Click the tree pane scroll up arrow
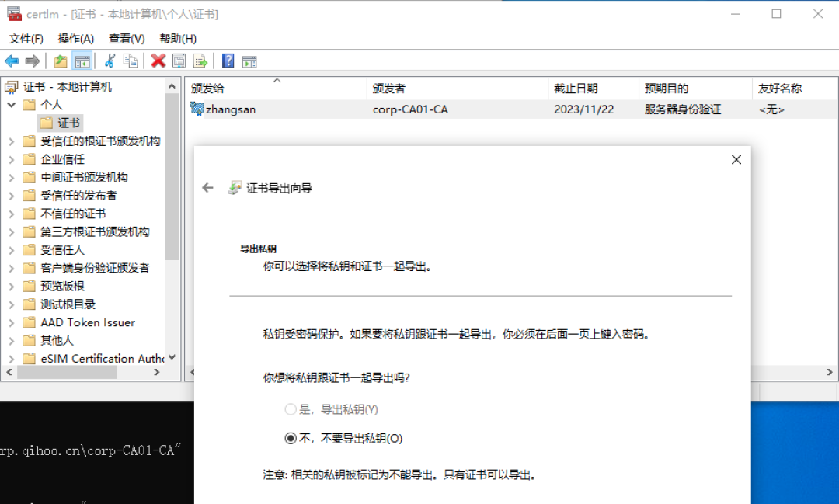 (172, 86)
